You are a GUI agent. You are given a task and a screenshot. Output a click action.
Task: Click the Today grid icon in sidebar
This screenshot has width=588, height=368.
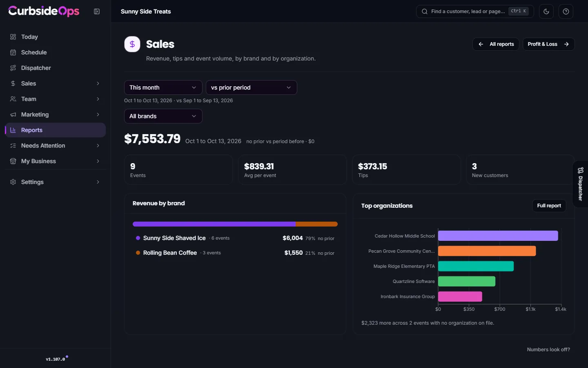(13, 37)
